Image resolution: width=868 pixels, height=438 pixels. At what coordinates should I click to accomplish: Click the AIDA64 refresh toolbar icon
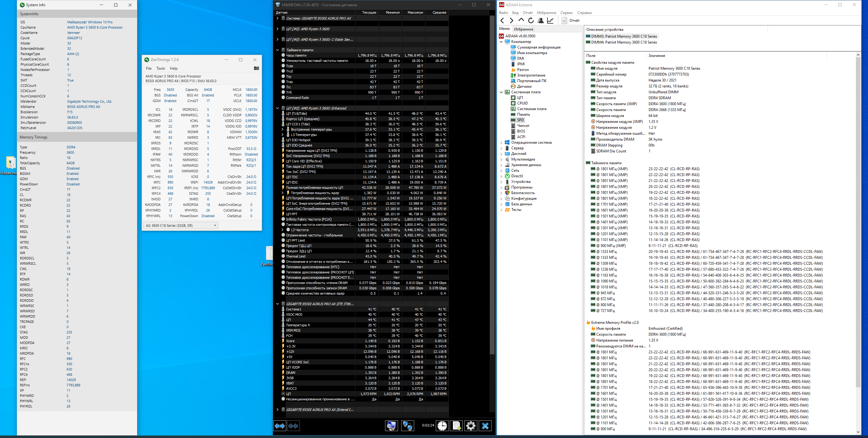coord(531,21)
